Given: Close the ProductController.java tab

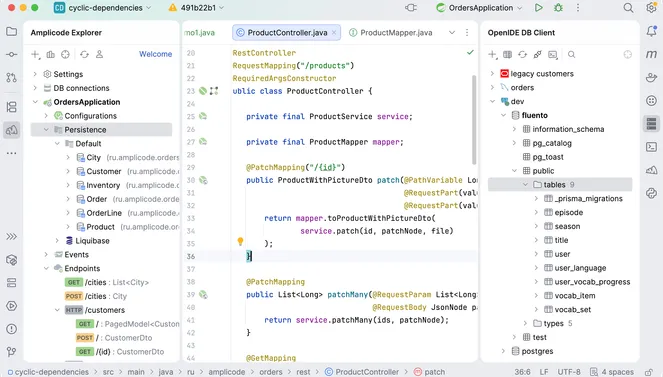Looking at the screenshot, I should pos(334,33).
